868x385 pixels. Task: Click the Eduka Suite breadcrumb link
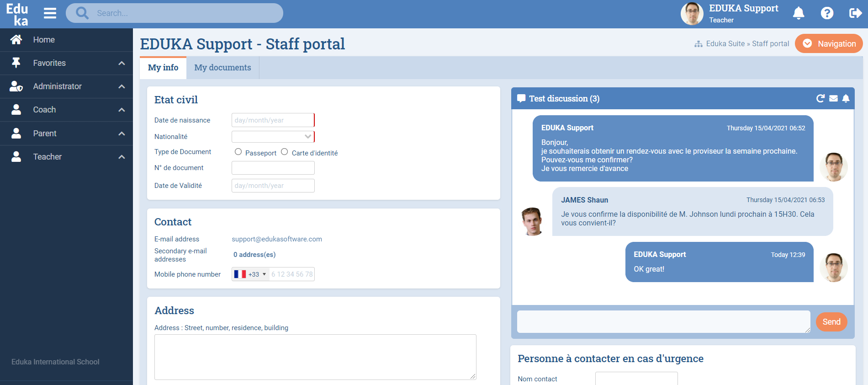(725, 44)
